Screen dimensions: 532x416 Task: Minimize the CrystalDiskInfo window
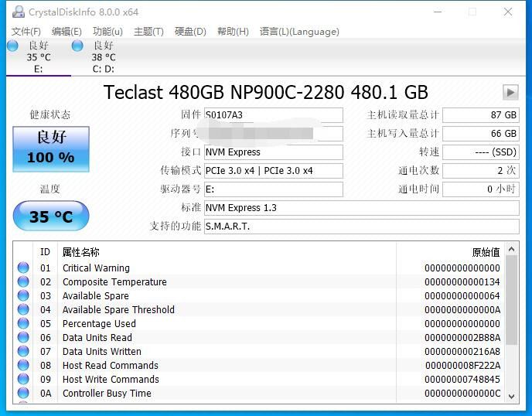pos(438,12)
